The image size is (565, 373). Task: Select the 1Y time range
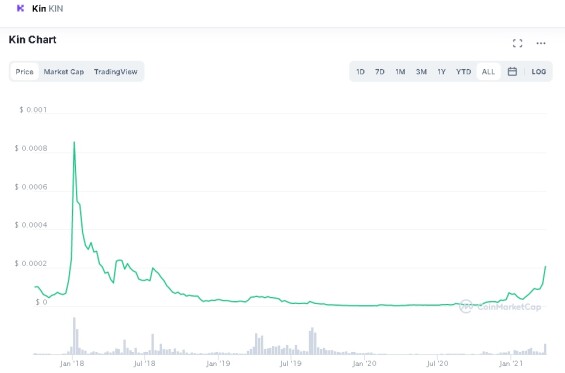tap(441, 72)
